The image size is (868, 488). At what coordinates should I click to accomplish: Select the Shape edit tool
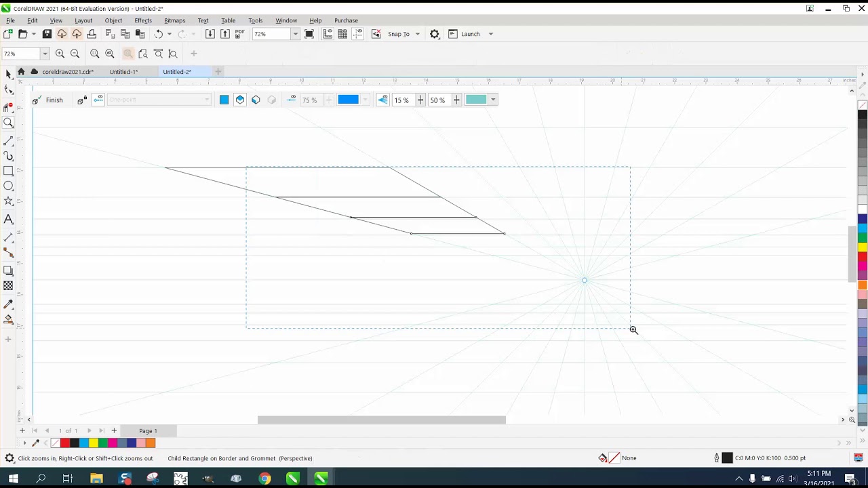[8, 90]
